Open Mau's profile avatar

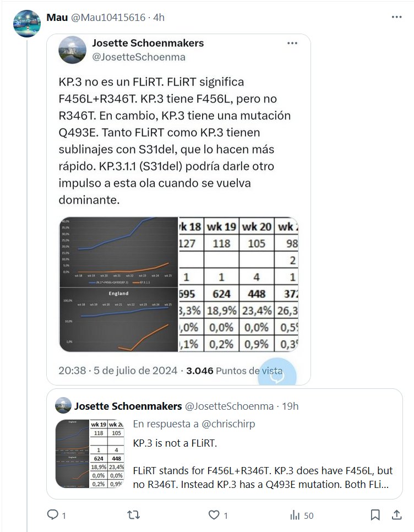pyautogui.click(x=27, y=24)
